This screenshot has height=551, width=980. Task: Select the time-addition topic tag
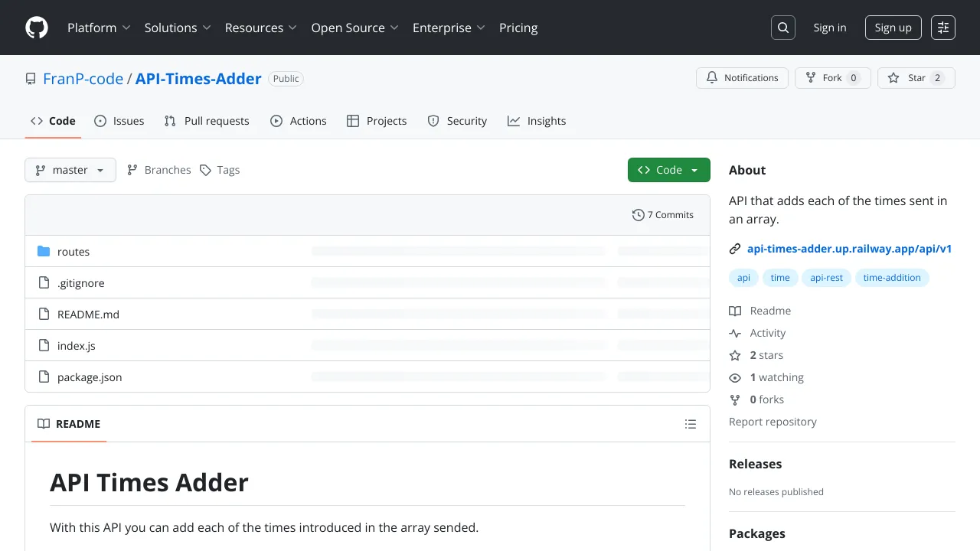click(892, 278)
